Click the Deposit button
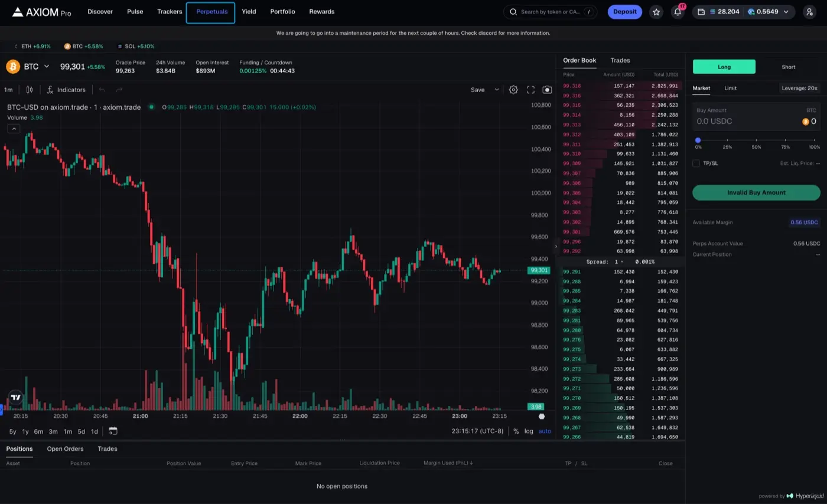 (x=625, y=12)
